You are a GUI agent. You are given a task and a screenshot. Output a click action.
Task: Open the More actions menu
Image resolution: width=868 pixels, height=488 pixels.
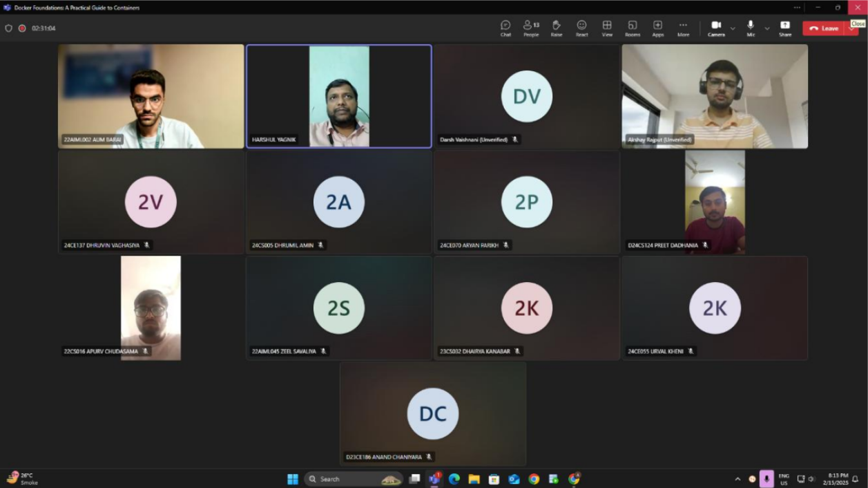683,28
